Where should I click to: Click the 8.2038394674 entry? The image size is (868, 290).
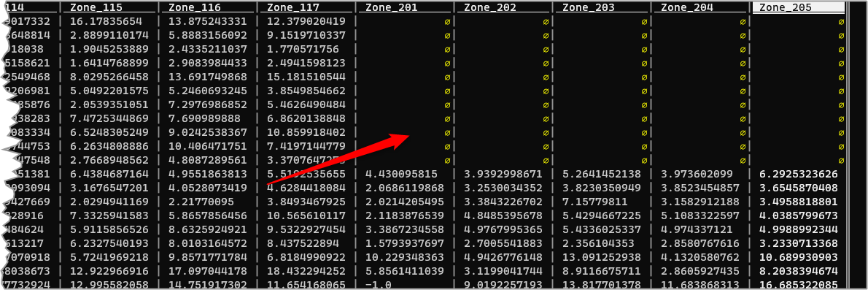[799, 271]
